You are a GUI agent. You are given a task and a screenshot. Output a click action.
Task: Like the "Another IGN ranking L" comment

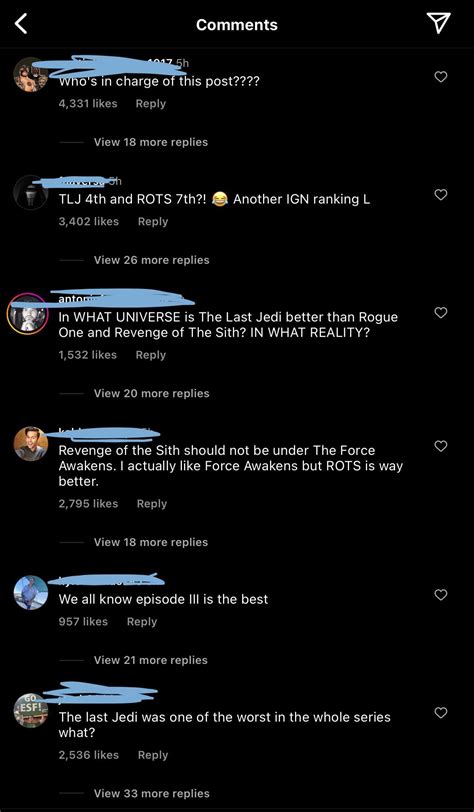pyautogui.click(x=440, y=195)
